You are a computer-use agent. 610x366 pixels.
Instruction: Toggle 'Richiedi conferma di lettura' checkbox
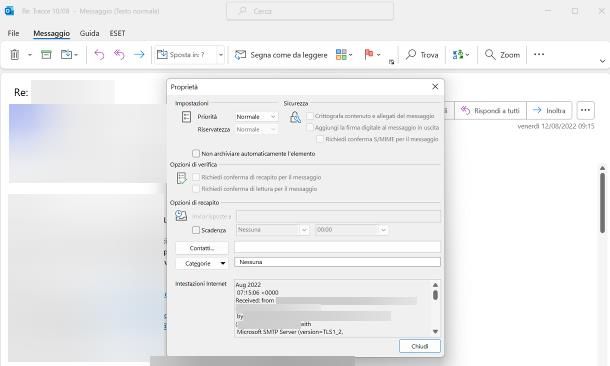click(196, 189)
